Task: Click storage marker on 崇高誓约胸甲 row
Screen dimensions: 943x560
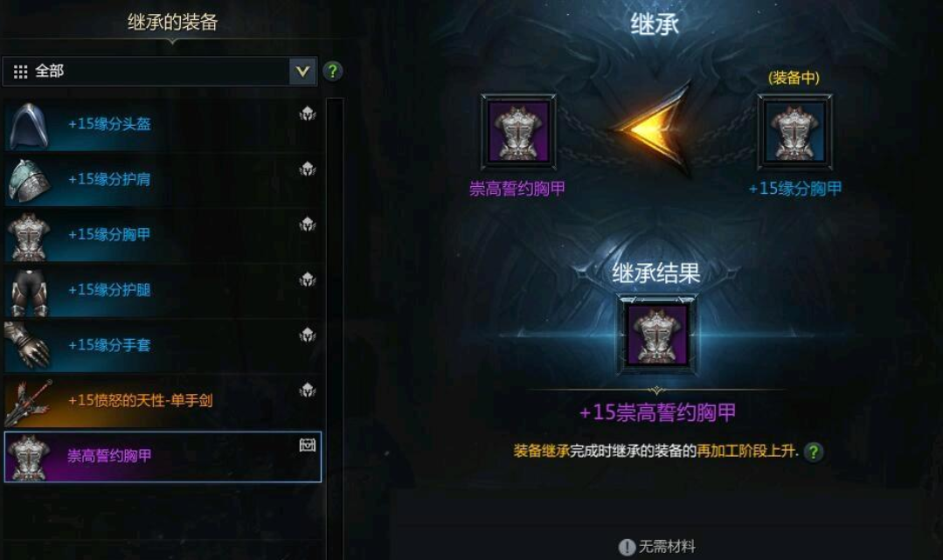Action: click(x=308, y=445)
